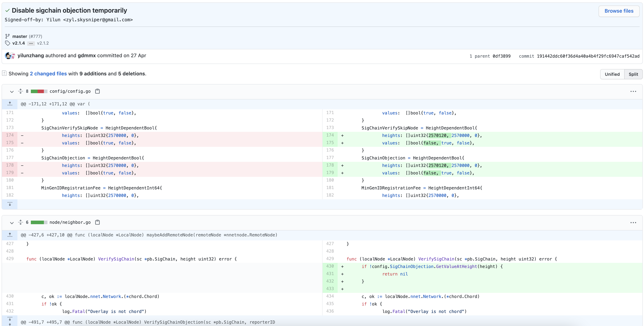
Task: Expand the hidden tags ellipsis
Action: pos(31,43)
